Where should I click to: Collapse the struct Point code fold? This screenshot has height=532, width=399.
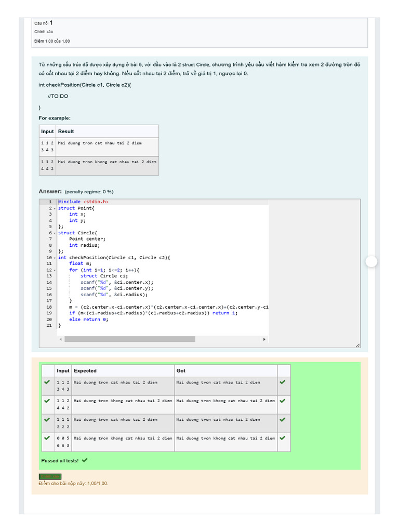coord(55,208)
